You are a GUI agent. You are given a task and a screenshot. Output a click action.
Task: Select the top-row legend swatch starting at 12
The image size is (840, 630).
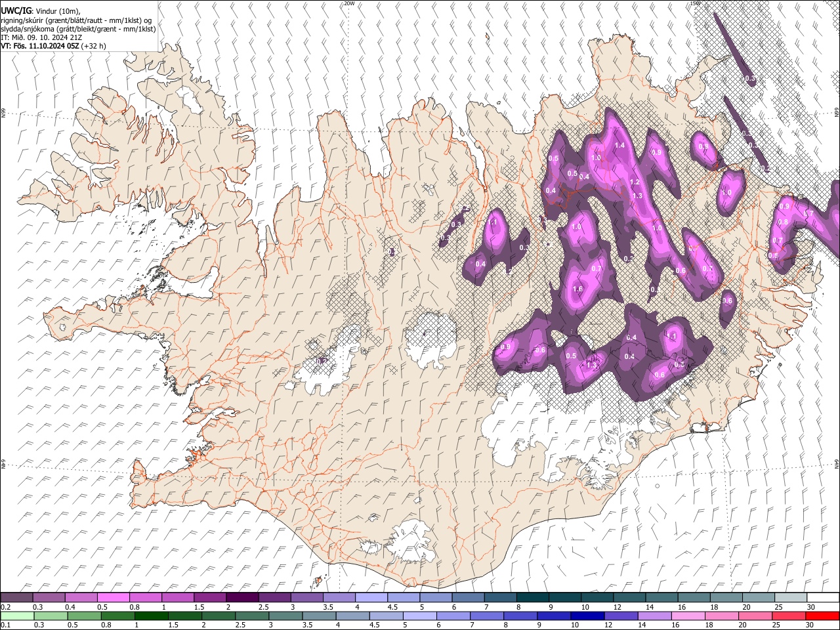(x=629, y=598)
